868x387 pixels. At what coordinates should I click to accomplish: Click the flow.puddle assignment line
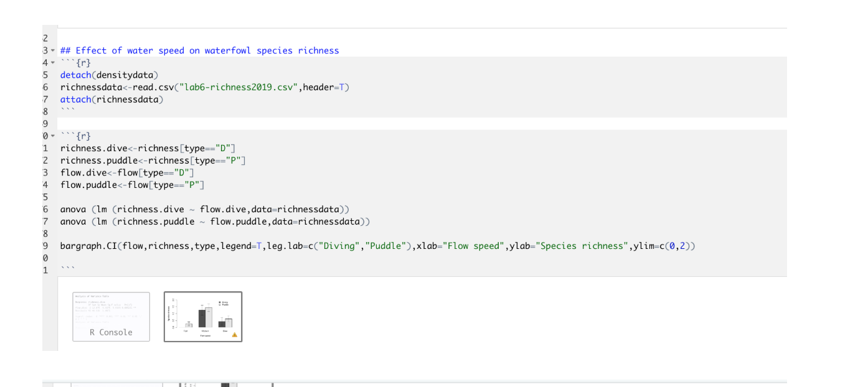[132, 185]
